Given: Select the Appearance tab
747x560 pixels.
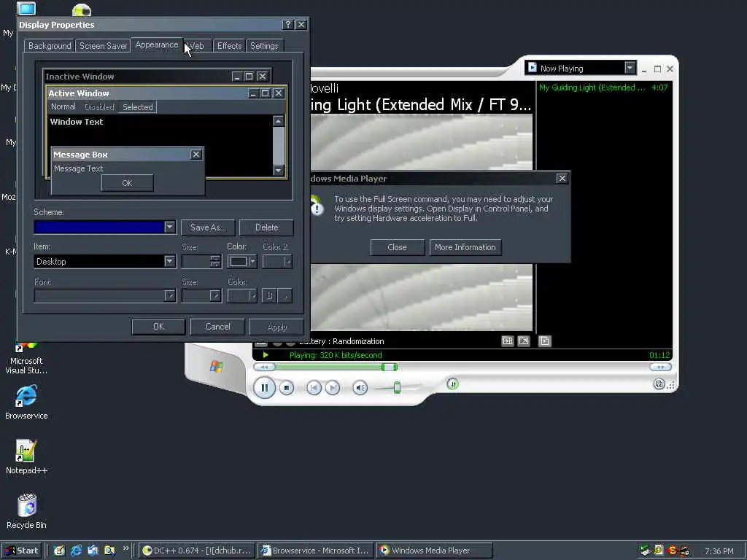Looking at the screenshot, I should (x=157, y=44).
